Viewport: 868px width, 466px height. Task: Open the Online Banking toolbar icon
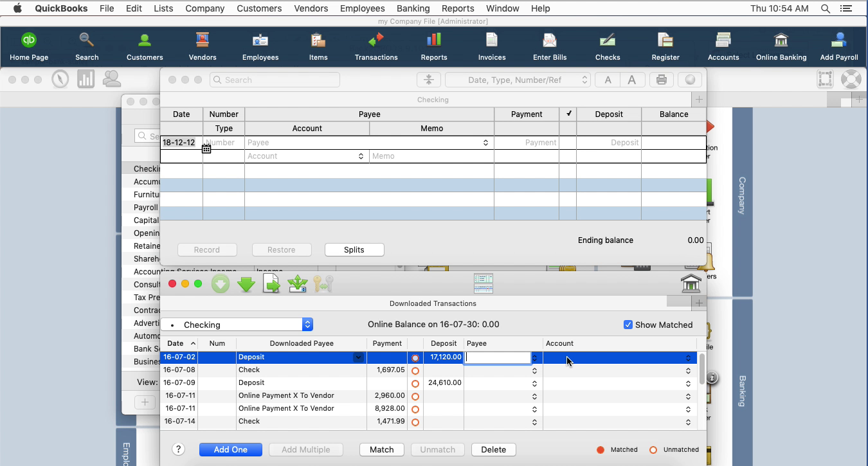click(781, 46)
